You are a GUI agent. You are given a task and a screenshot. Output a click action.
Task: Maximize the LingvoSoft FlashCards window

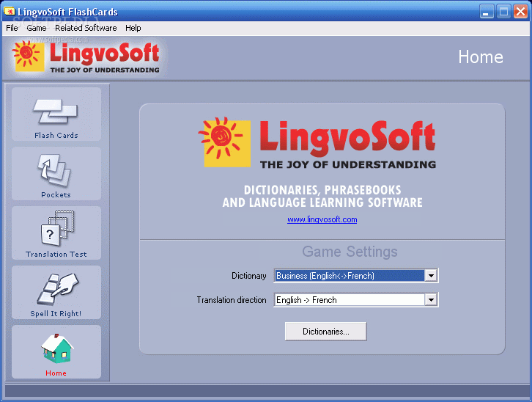pyautogui.click(x=503, y=12)
